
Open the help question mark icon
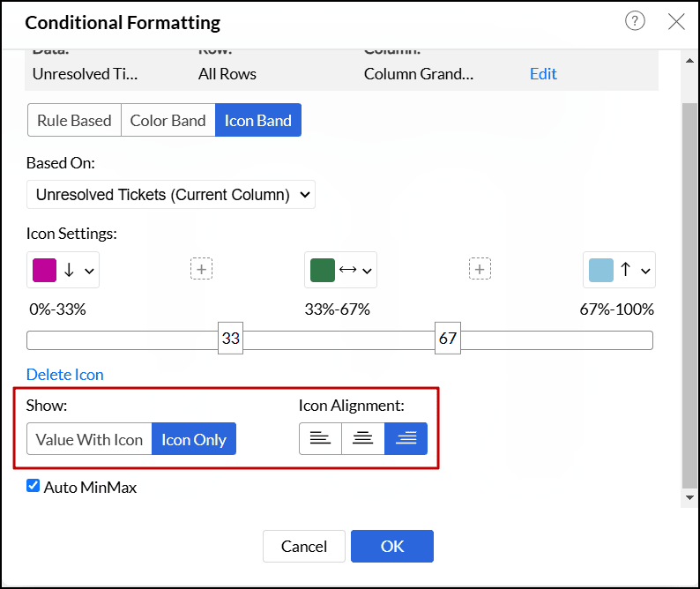[x=635, y=22]
